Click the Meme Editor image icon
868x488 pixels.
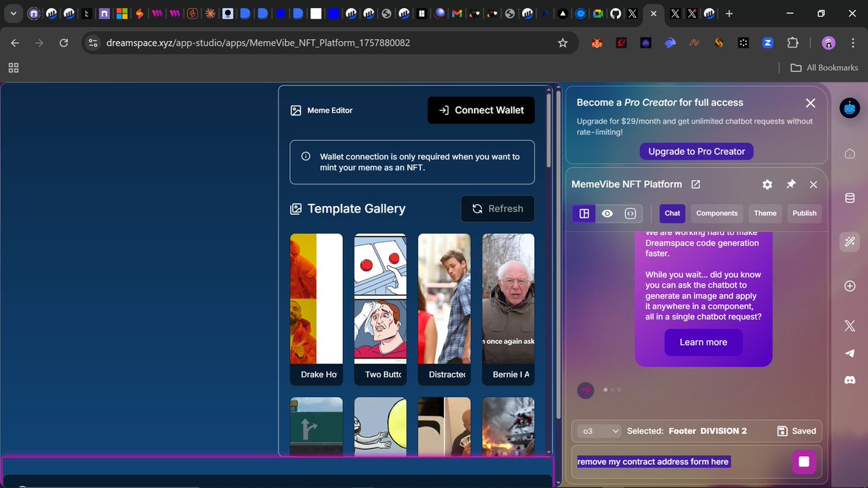(x=296, y=111)
